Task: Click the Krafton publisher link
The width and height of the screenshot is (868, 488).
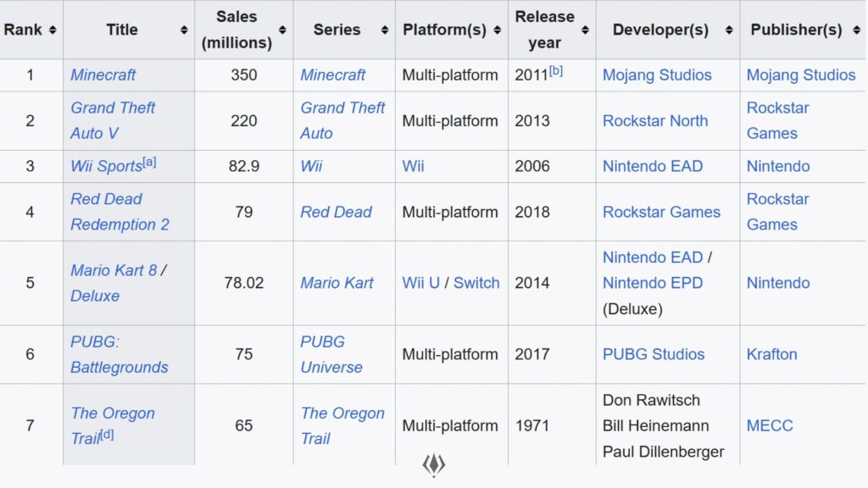Action: click(771, 354)
